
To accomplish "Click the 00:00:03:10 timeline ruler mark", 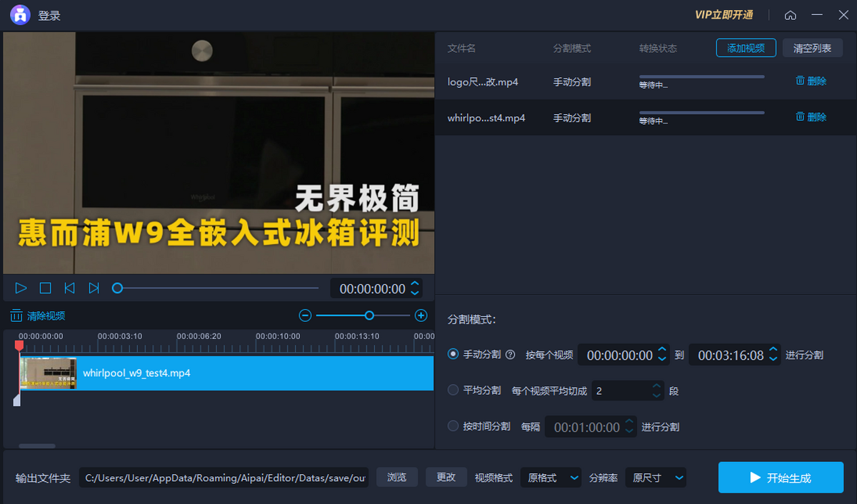I will coord(120,336).
